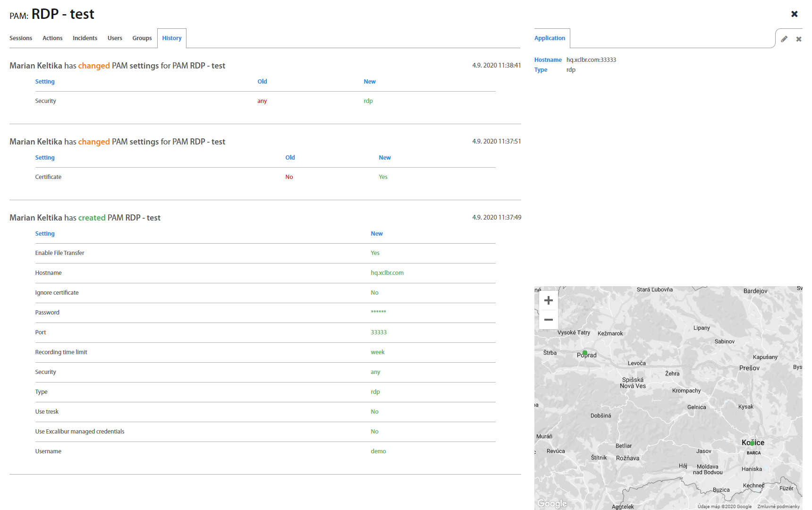Open the Zmluvné podmienky map terms link
The width and height of the screenshot is (812, 510).
pyautogui.click(x=778, y=507)
